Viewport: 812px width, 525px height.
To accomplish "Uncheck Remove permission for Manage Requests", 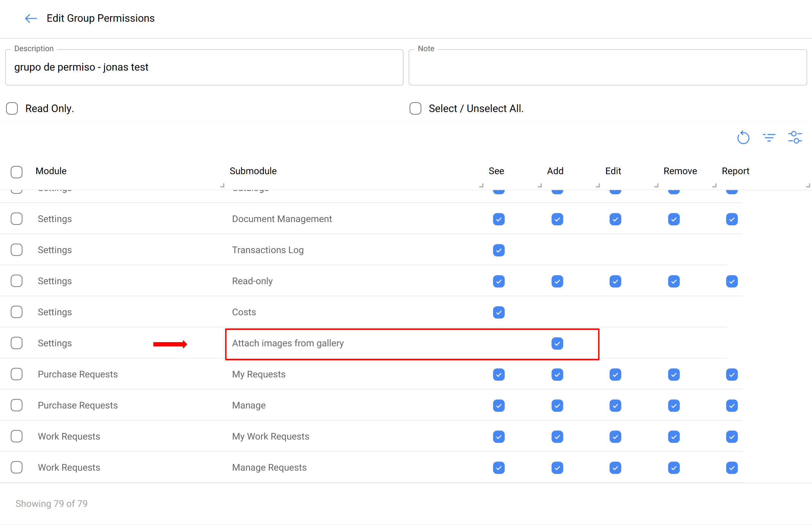I will (x=673, y=468).
